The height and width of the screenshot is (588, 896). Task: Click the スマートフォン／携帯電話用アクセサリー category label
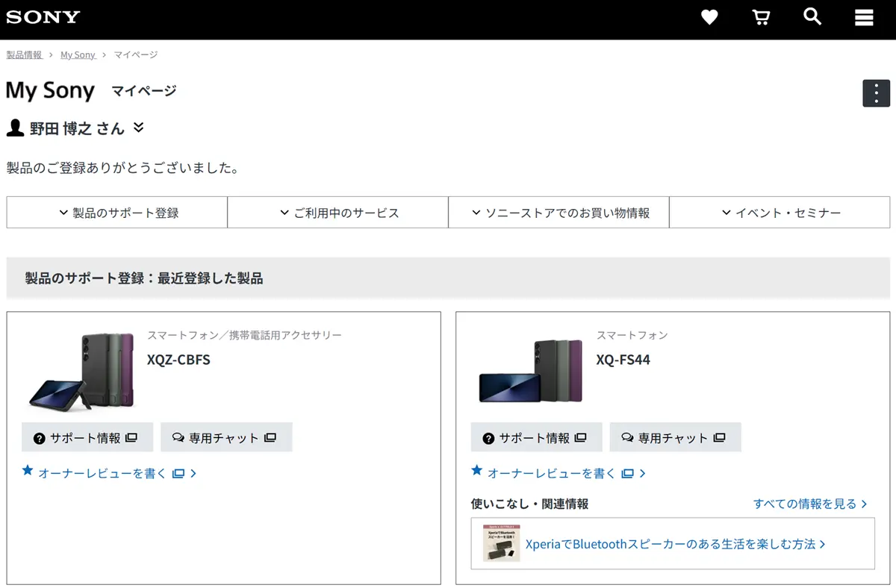[x=244, y=335]
